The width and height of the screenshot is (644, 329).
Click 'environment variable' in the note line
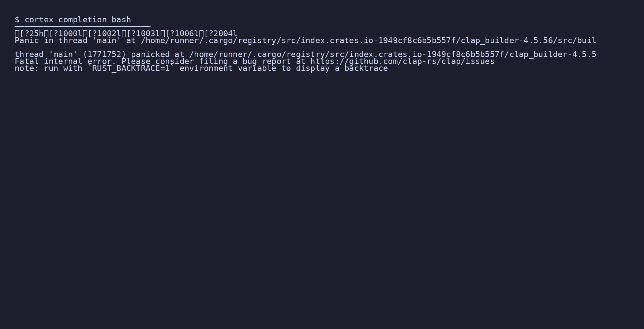[228, 68]
